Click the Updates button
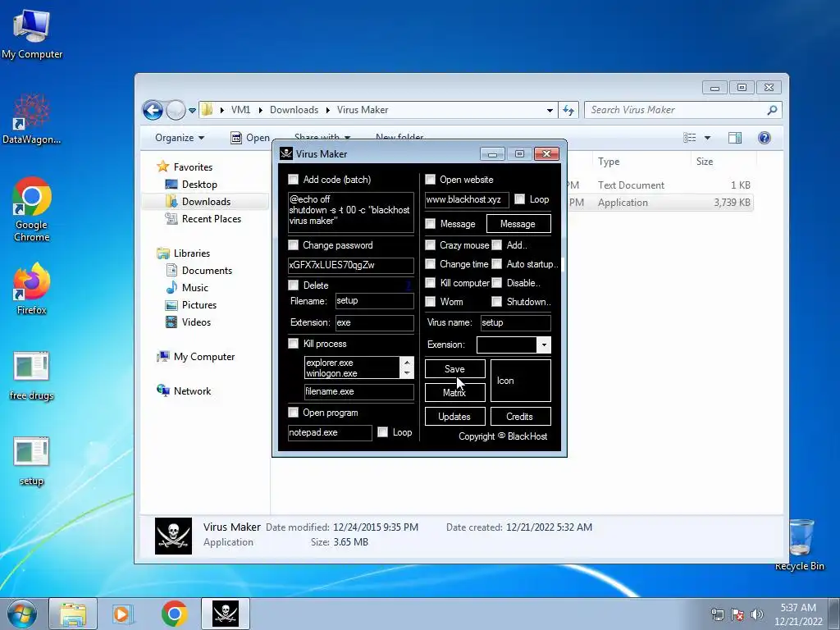The image size is (840, 630). pos(454,416)
